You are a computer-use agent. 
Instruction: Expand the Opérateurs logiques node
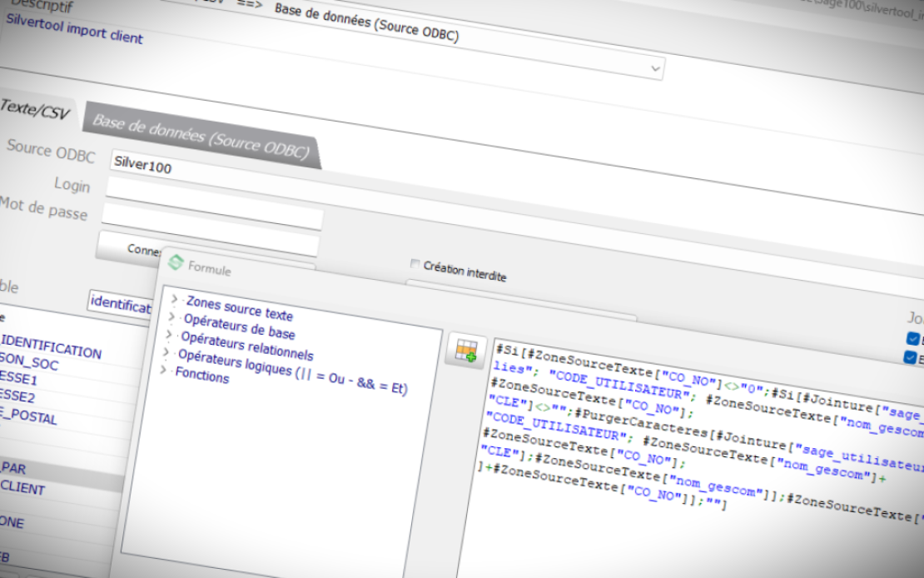click(166, 353)
